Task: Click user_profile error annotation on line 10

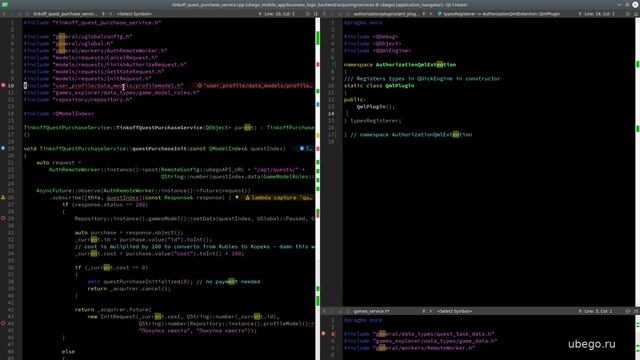Action: pyautogui.click(x=255, y=86)
